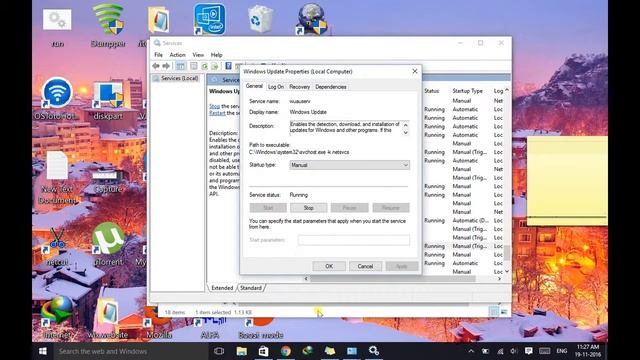Screen dimensions: 640x360
Task: Click description box scroll-up arrow
Action: click(405, 124)
